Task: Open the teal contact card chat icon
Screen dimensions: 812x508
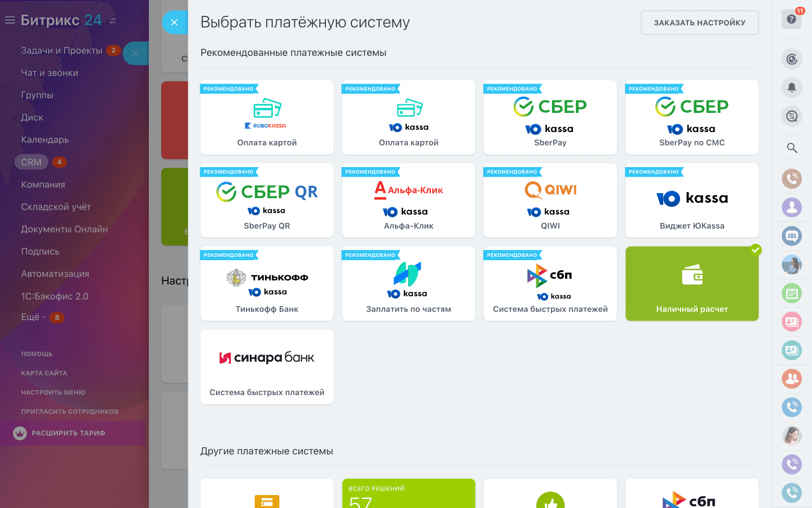Action: [792, 350]
